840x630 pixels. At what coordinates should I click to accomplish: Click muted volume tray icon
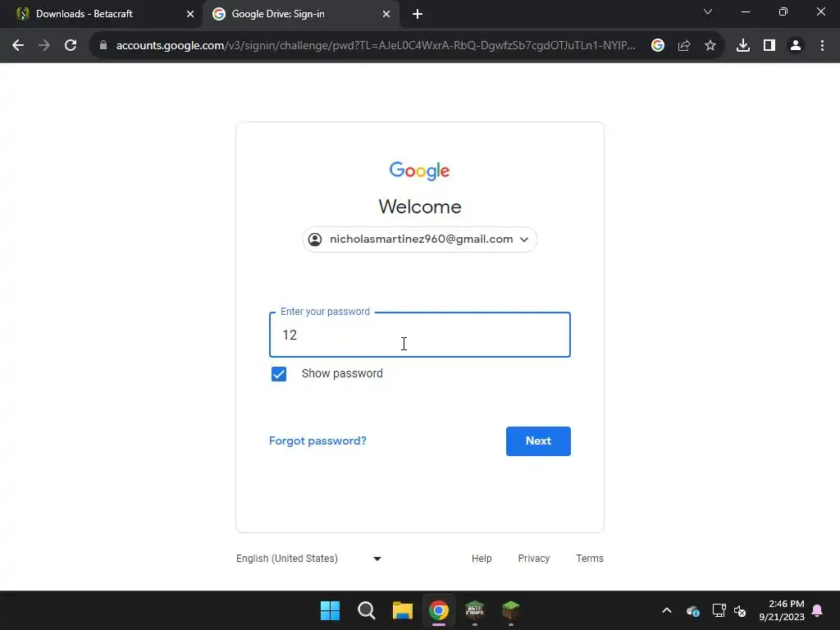(x=740, y=610)
